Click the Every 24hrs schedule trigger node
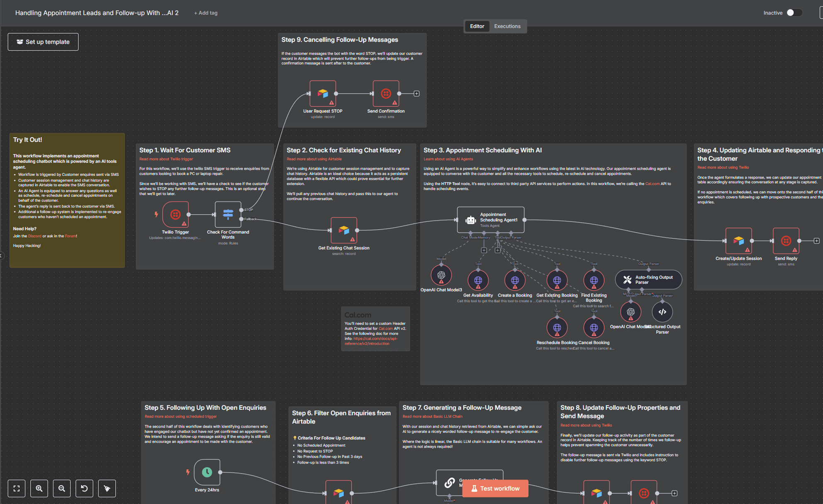The image size is (823, 504). 207,472
